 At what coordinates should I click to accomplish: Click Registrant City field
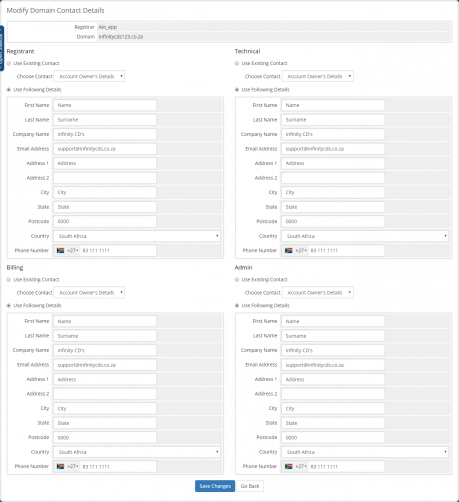[x=105, y=192]
